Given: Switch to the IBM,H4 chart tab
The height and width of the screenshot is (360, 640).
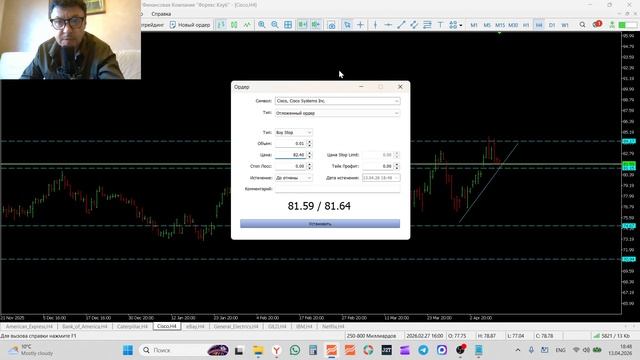Looking at the screenshot, I should click(x=304, y=327).
